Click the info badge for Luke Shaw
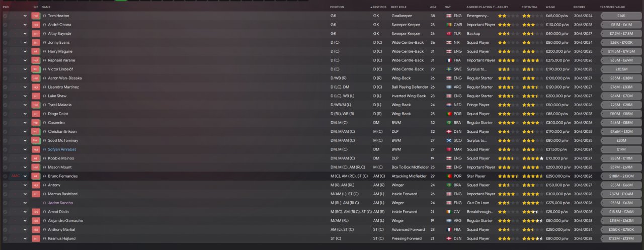This screenshot has height=250, width=644. 36,96
